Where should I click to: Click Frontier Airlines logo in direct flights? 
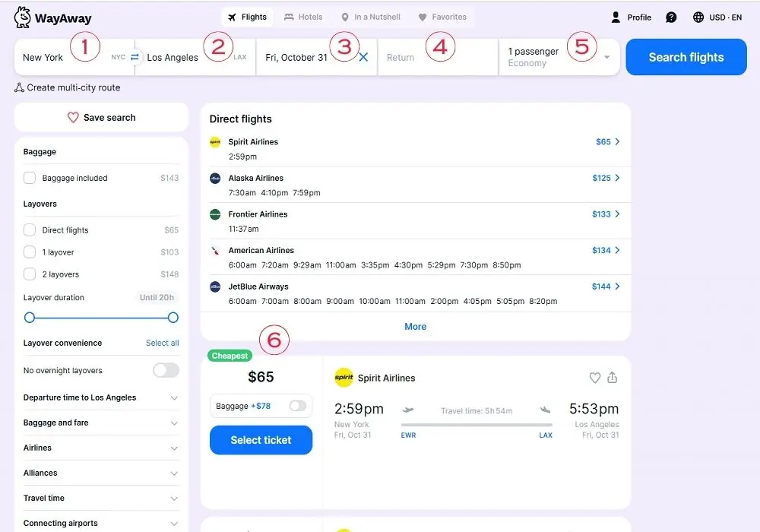215,214
